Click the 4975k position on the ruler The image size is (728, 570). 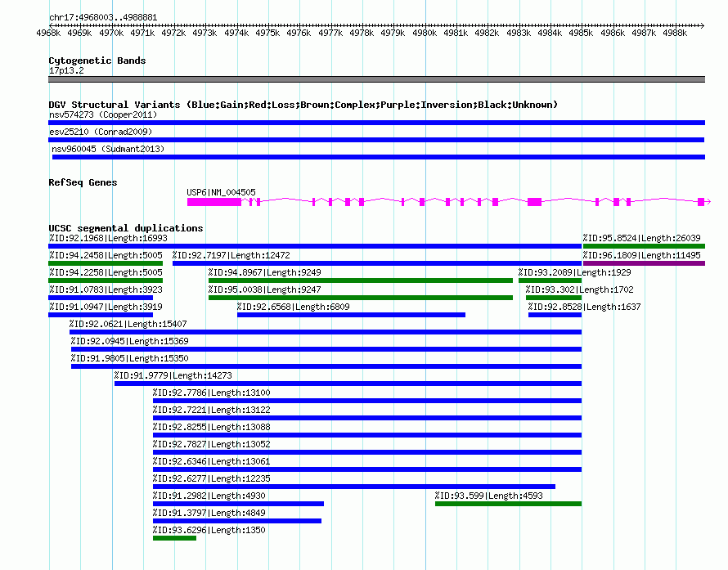pos(267,33)
